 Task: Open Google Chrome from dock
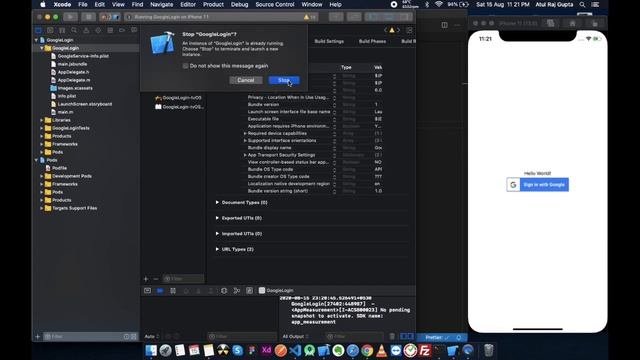click(x=367, y=350)
